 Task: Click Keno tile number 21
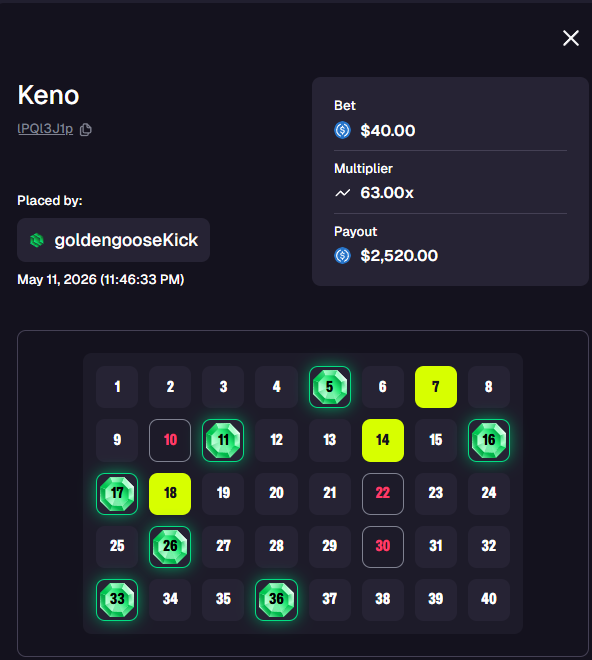[330, 493]
